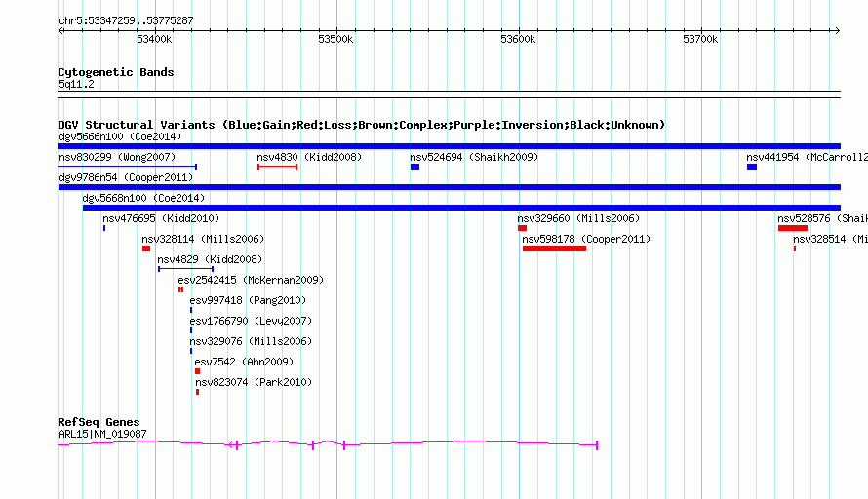Click the nsv4830 (Kidd2008) red loss bar

point(277,167)
